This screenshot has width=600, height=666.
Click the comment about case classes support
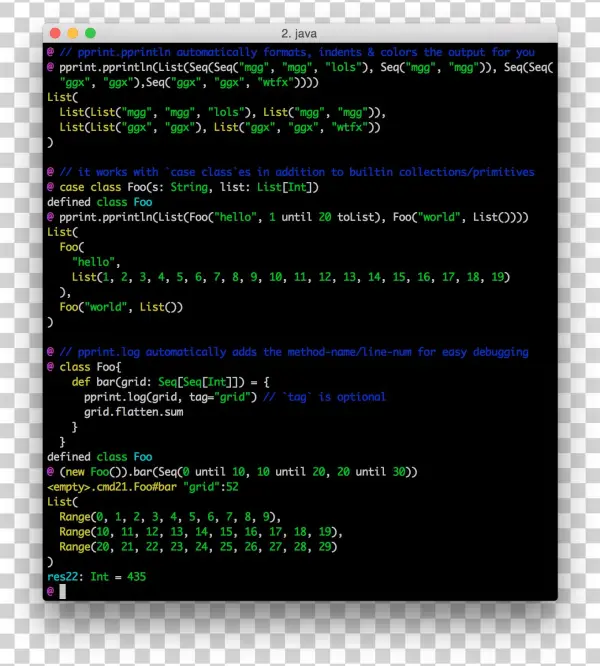coord(296,172)
